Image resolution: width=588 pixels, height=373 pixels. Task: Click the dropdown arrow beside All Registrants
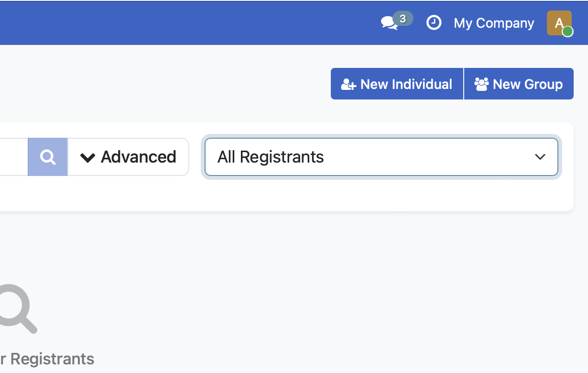pos(540,157)
